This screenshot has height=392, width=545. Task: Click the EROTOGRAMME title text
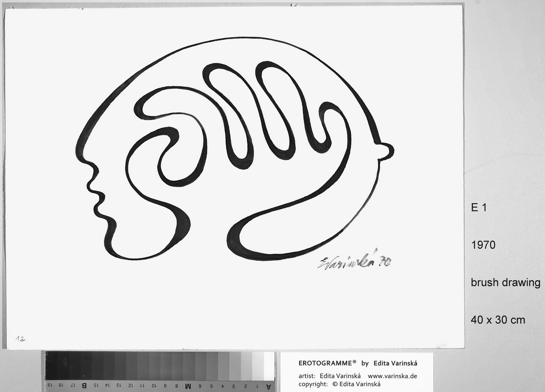click(327, 363)
